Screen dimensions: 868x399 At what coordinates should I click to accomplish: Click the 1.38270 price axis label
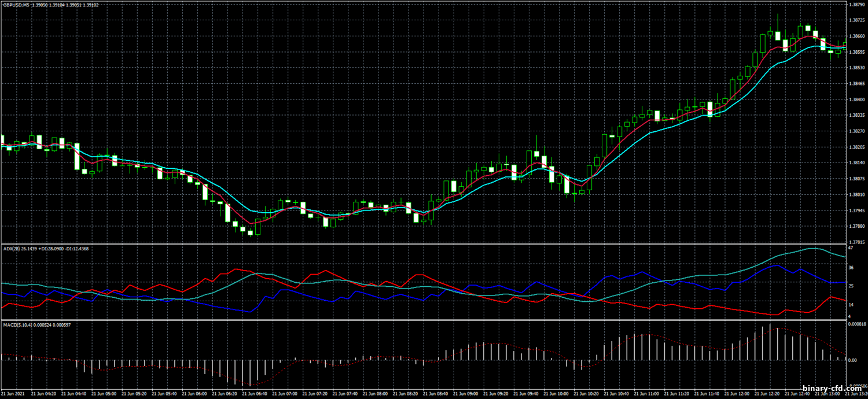click(x=856, y=131)
